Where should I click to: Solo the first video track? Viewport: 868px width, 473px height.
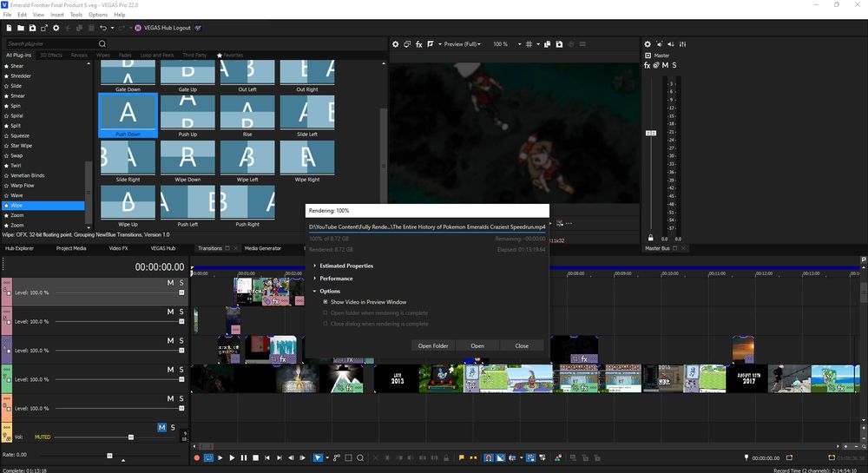[x=181, y=283]
